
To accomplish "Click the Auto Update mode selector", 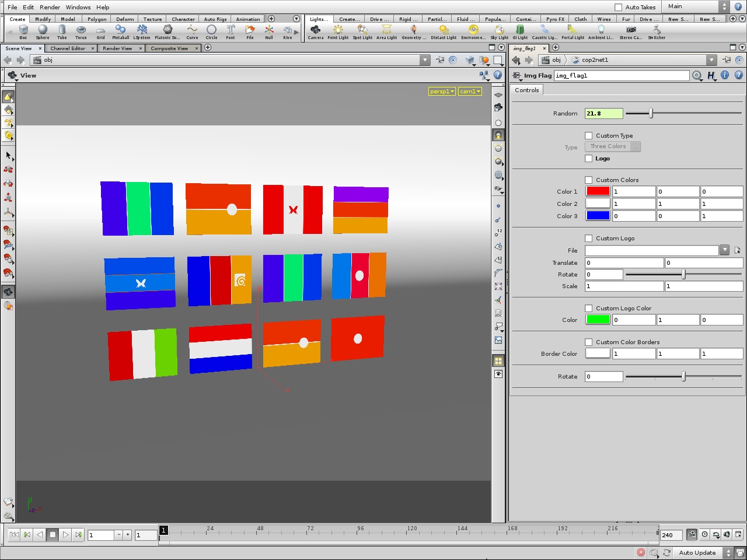I will click(698, 552).
